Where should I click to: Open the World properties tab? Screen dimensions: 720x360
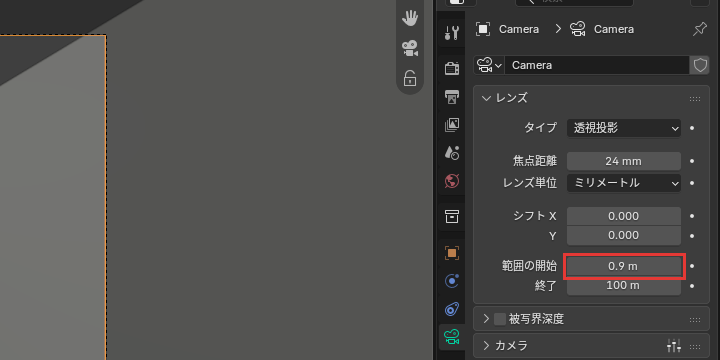pos(452,181)
